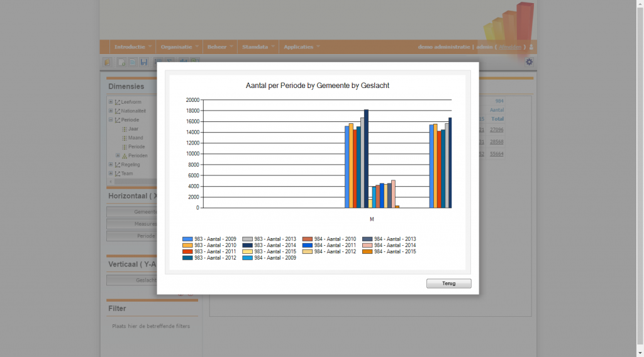Click the 983 - Aantal - 2009 legend swatch

[x=187, y=239]
